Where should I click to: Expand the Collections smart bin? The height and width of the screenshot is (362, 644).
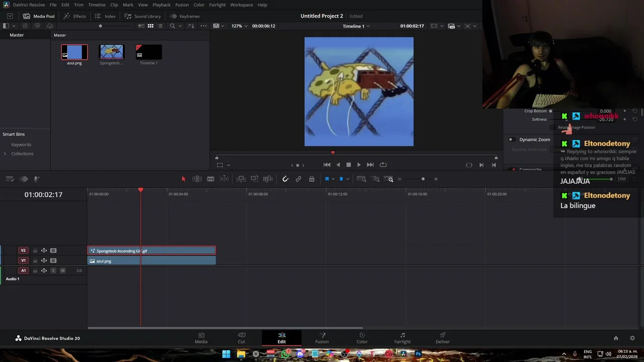(5, 154)
